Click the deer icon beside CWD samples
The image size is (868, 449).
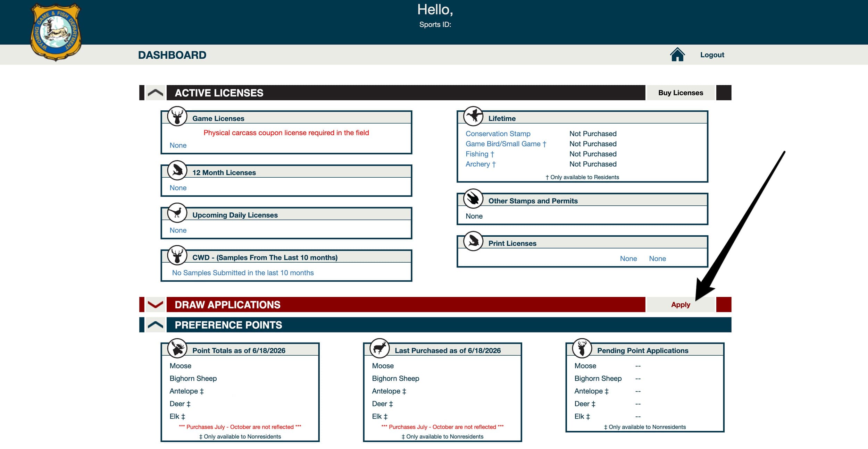pos(177,255)
